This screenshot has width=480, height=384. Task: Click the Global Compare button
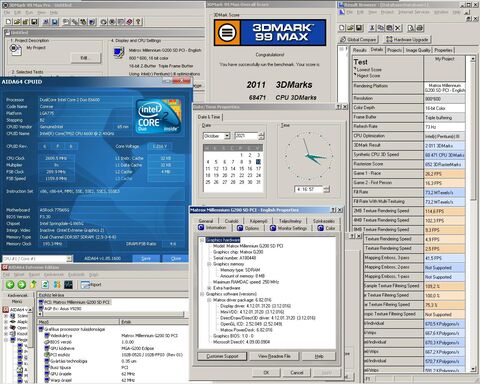358,39
